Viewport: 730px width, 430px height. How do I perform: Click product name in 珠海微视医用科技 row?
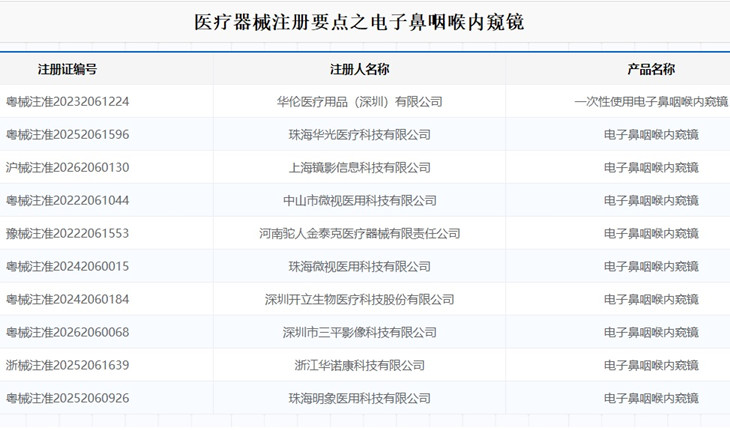tap(651, 267)
